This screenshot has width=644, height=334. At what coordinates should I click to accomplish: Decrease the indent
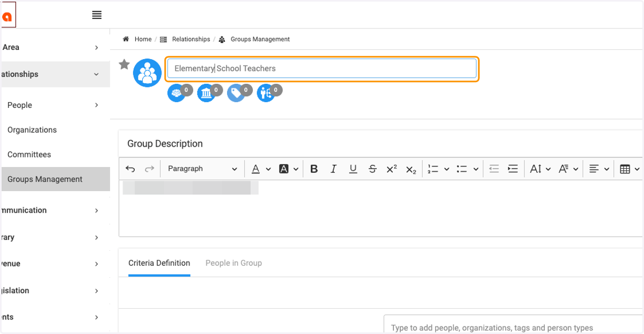[494, 169]
